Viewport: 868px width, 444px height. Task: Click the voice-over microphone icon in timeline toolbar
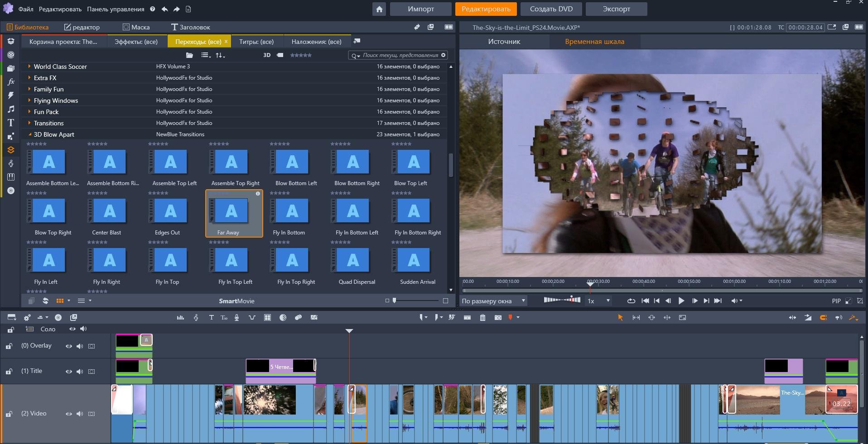236,318
